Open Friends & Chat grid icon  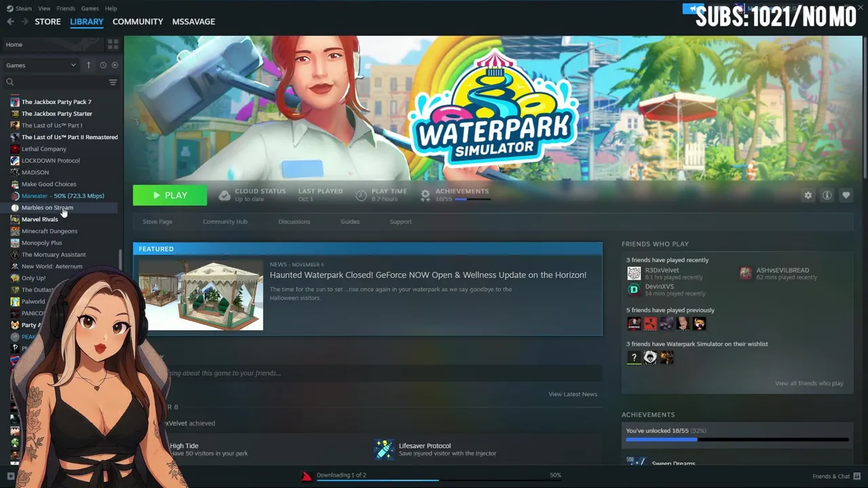[x=857, y=476]
